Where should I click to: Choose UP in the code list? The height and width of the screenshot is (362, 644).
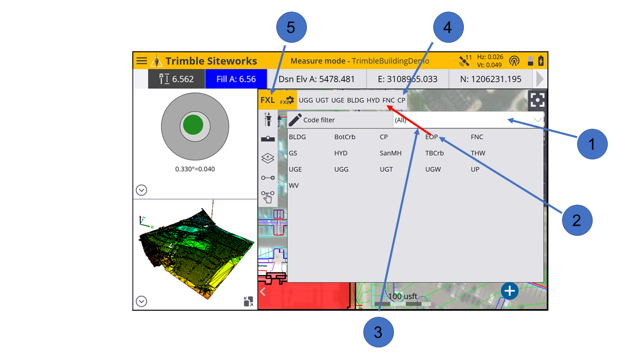[475, 169]
